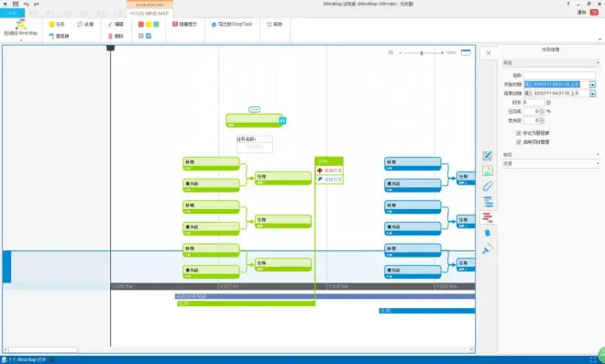Close the task information panel

pos(488,53)
